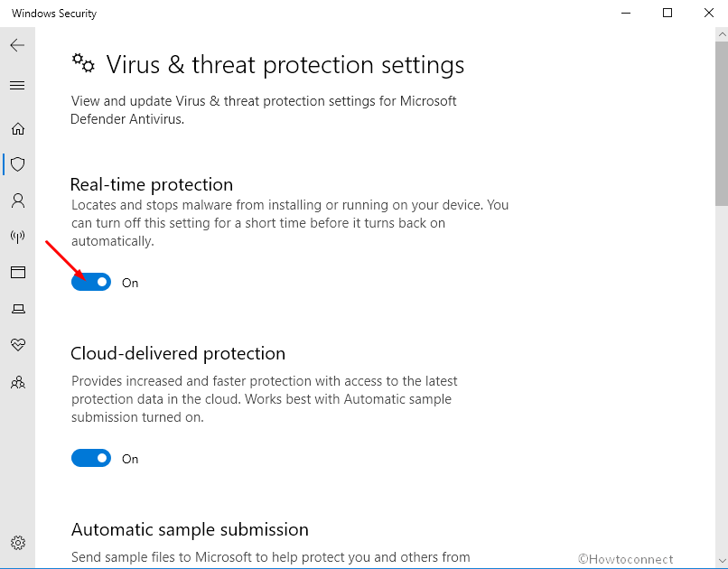Open Device performance & health heart icon
The height and width of the screenshot is (569, 728).
point(18,344)
